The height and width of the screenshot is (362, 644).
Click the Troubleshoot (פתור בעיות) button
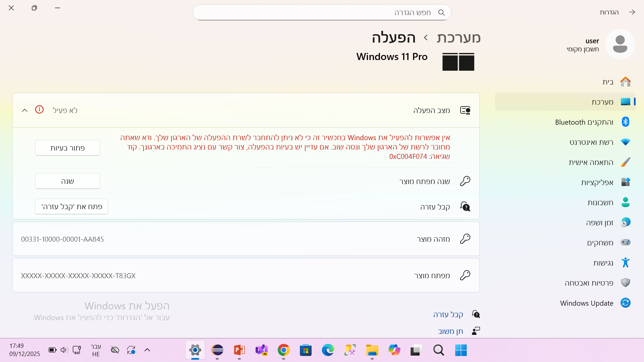click(67, 147)
